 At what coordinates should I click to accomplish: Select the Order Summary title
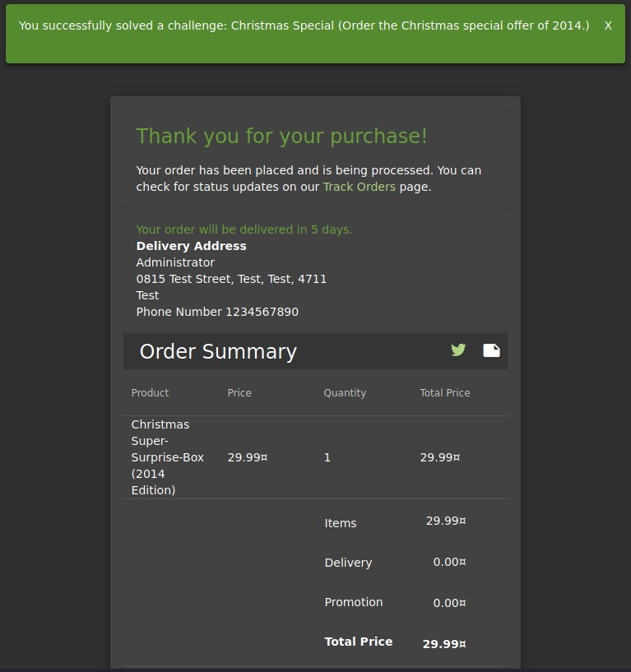click(x=216, y=351)
